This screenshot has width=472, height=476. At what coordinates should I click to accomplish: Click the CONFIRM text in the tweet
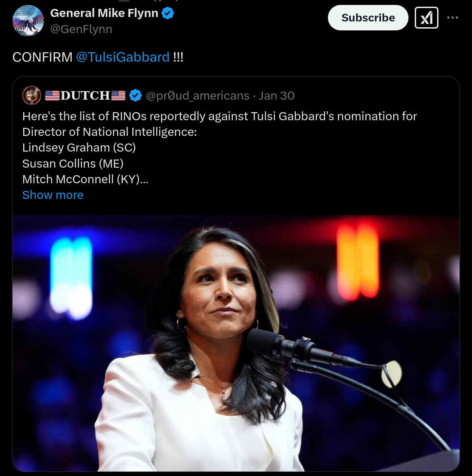coord(42,57)
